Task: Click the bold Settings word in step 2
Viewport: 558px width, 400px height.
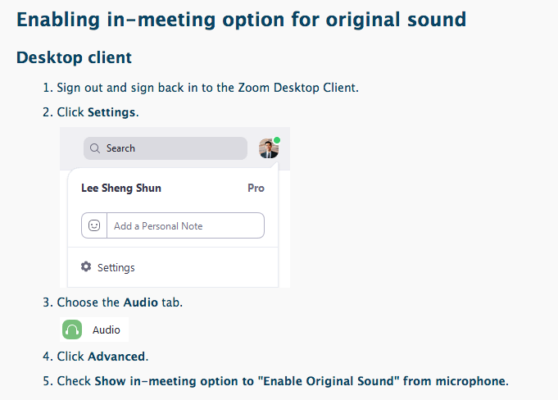Action: (x=111, y=112)
